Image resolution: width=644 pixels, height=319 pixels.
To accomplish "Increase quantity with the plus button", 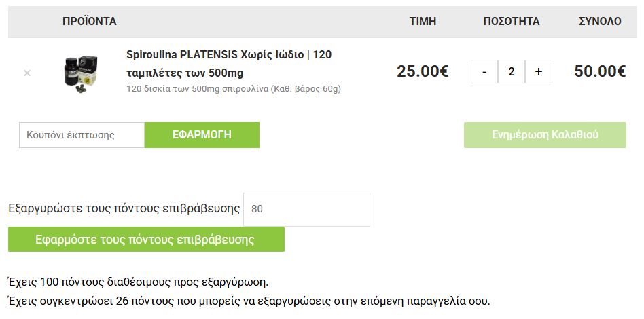I will 539,72.
